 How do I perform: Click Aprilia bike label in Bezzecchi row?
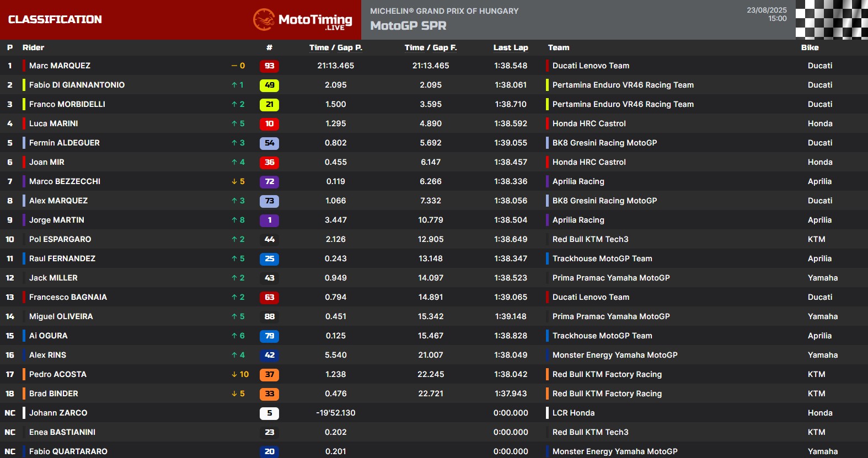pyautogui.click(x=819, y=181)
